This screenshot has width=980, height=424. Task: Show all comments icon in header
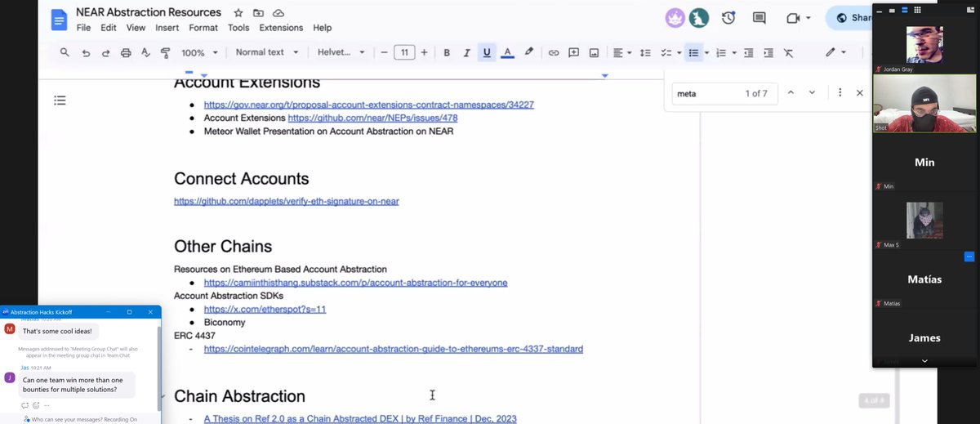pos(759,18)
